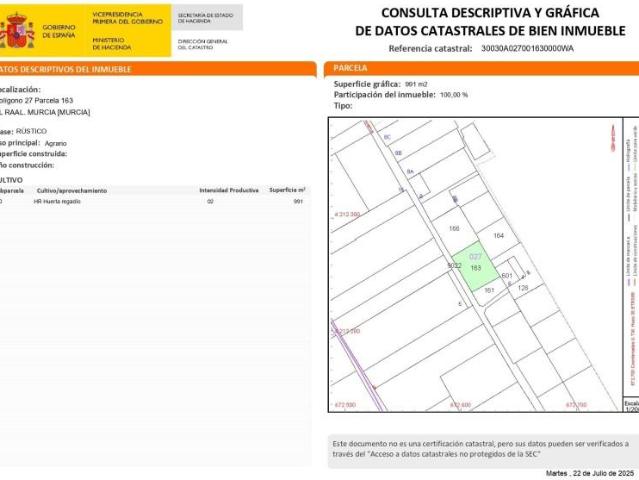The width and height of the screenshot is (639, 480).
Task: Click the Secretaría de Estado de Hacienda box
Action: [x=205, y=17]
